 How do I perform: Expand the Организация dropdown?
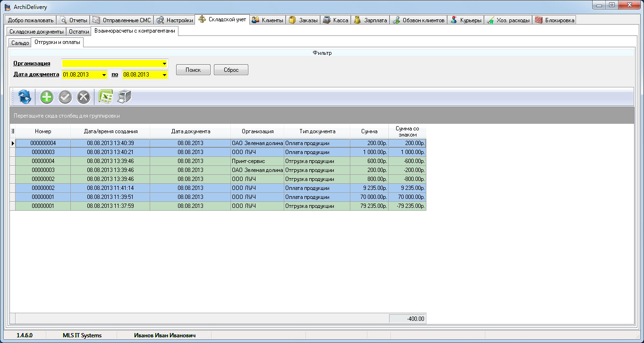tap(164, 64)
